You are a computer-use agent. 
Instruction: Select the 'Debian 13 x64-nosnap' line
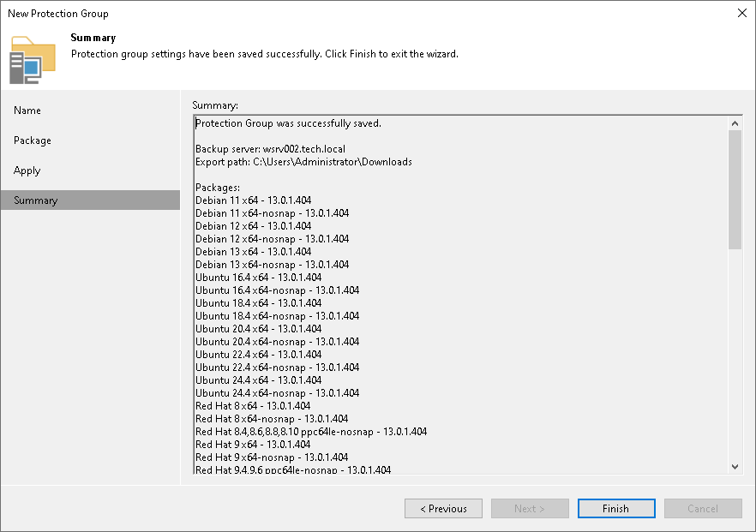[273, 265]
